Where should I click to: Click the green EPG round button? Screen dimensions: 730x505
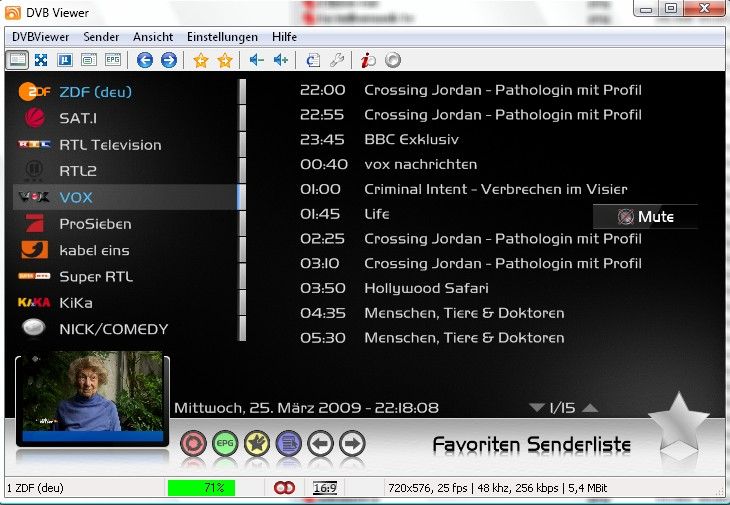point(225,443)
